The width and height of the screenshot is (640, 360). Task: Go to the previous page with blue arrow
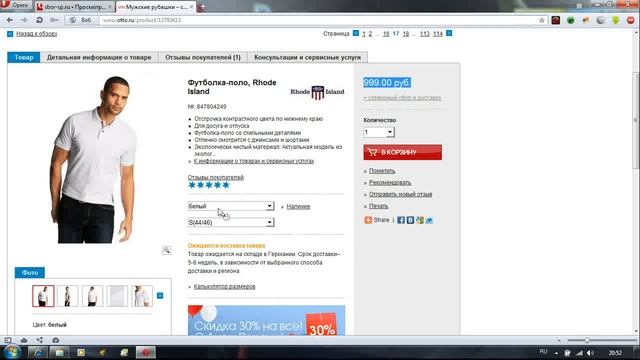click(356, 33)
